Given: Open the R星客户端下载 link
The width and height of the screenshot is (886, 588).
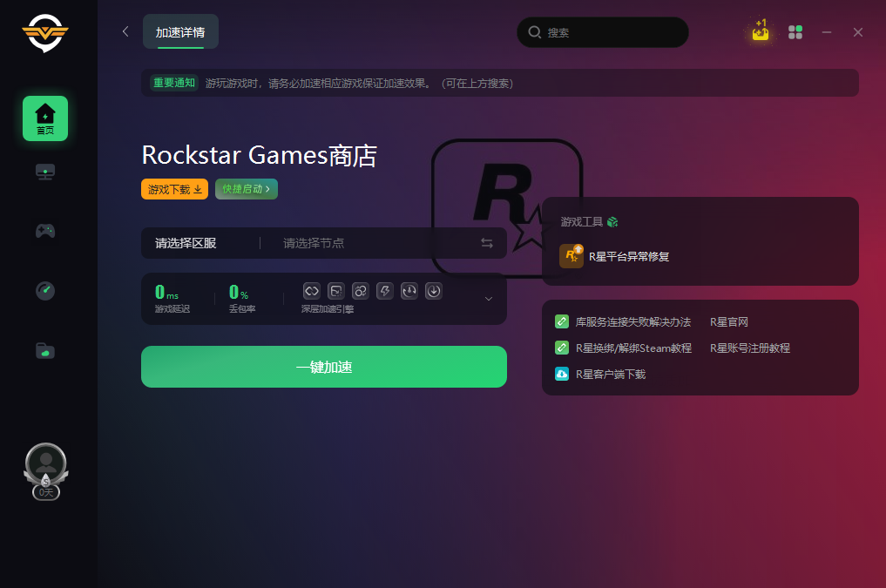Looking at the screenshot, I should [610, 374].
